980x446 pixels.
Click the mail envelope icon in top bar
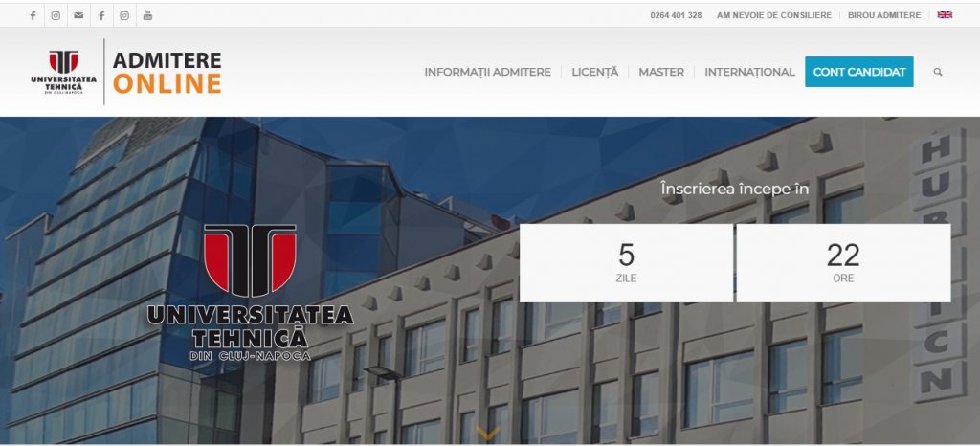pos(78,15)
